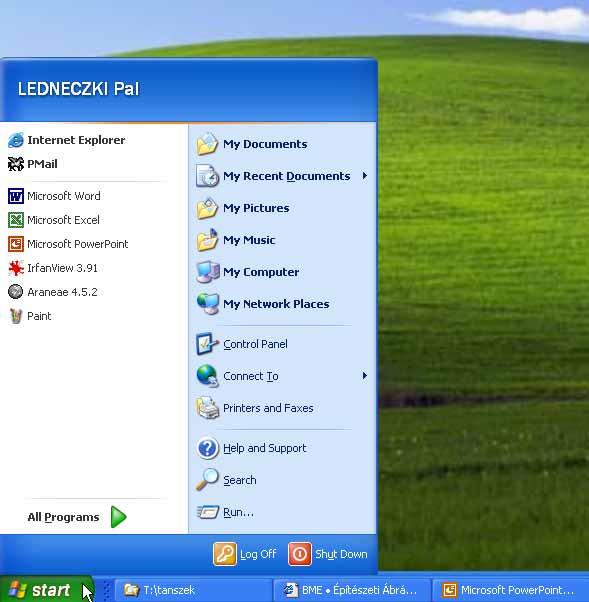Click the Internet Explorer icon
The height and width of the screenshot is (602, 589).
coord(16,140)
